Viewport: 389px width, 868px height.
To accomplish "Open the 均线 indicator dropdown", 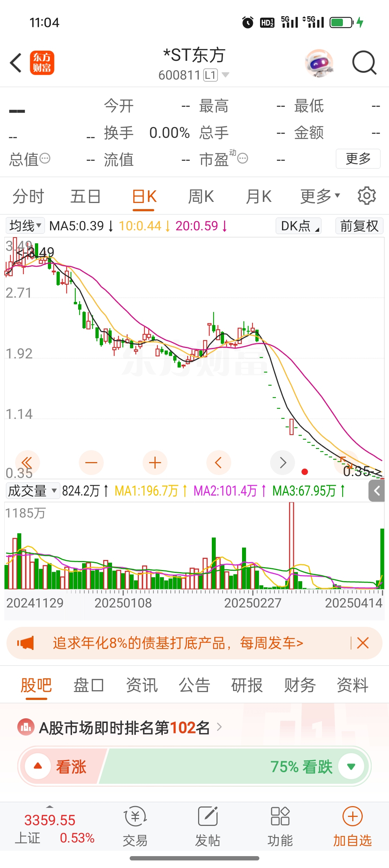I will (x=25, y=226).
